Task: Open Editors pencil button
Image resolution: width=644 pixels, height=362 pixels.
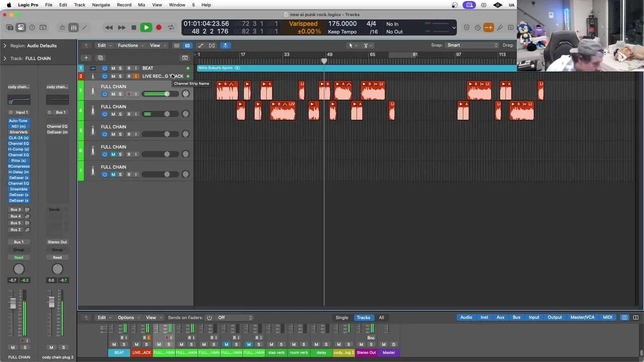Action: 85,28
